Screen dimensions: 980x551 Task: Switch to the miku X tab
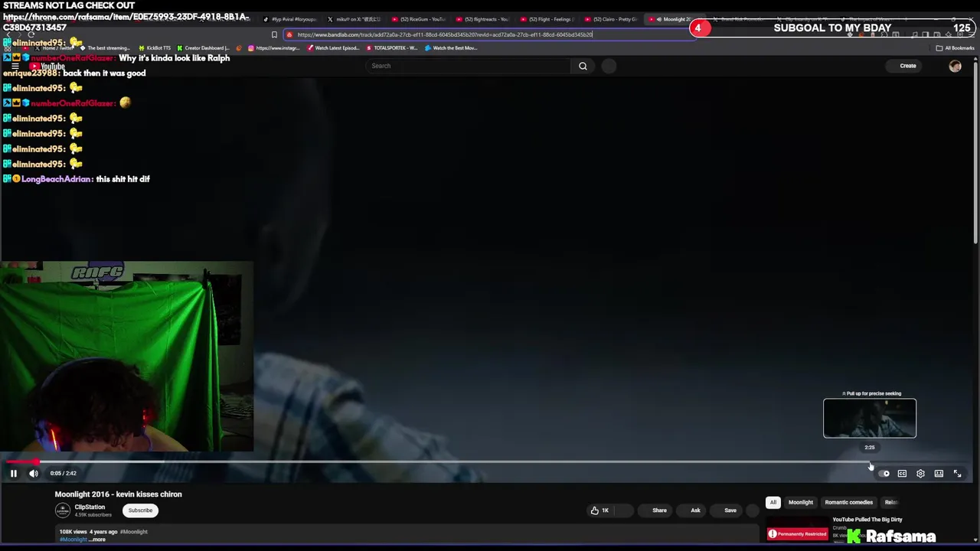354,19
